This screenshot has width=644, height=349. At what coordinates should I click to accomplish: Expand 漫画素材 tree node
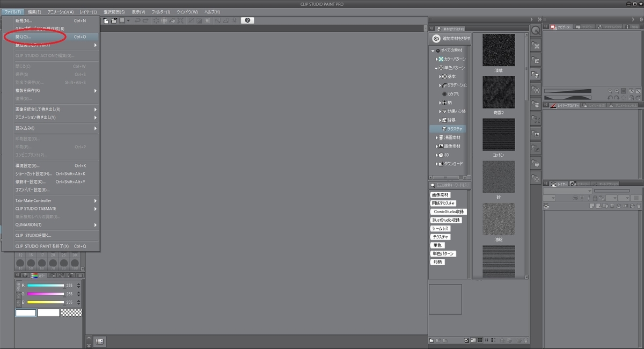pyautogui.click(x=437, y=137)
